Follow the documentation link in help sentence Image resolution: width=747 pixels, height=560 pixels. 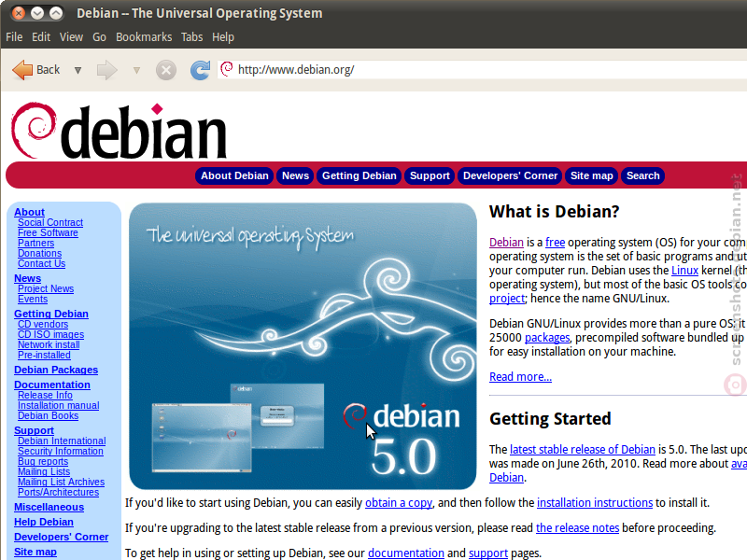click(x=406, y=553)
